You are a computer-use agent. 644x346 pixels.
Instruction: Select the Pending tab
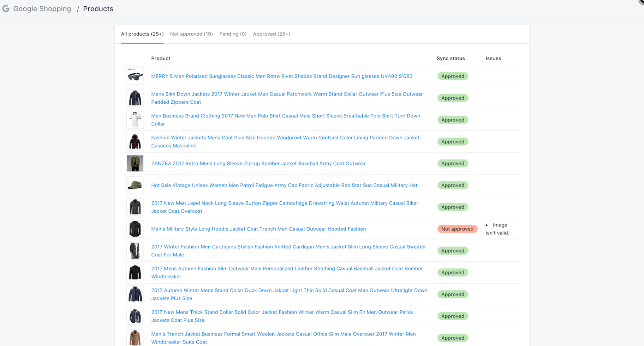pos(233,34)
